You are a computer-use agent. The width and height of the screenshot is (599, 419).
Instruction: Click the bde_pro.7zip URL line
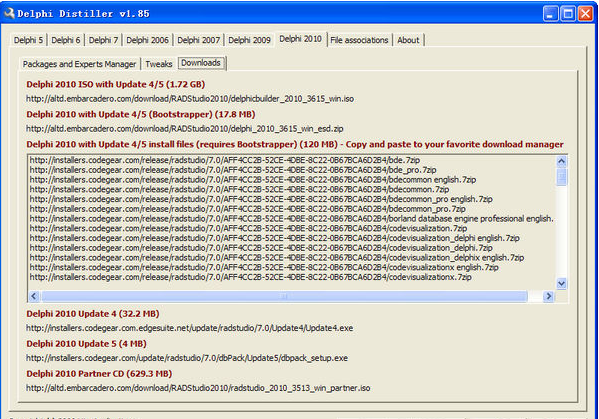click(233, 170)
